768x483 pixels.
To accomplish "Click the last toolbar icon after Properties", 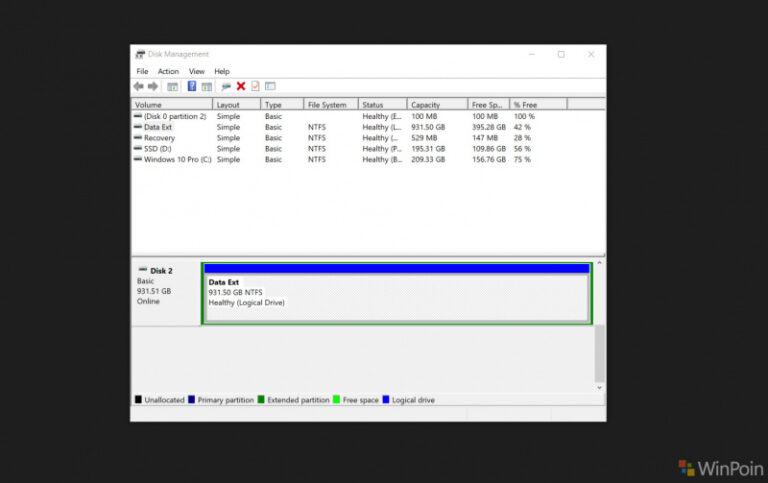I will [270, 87].
